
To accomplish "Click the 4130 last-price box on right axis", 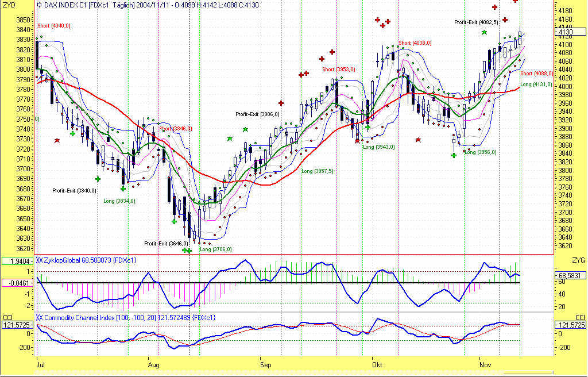I will tap(570, 32).
